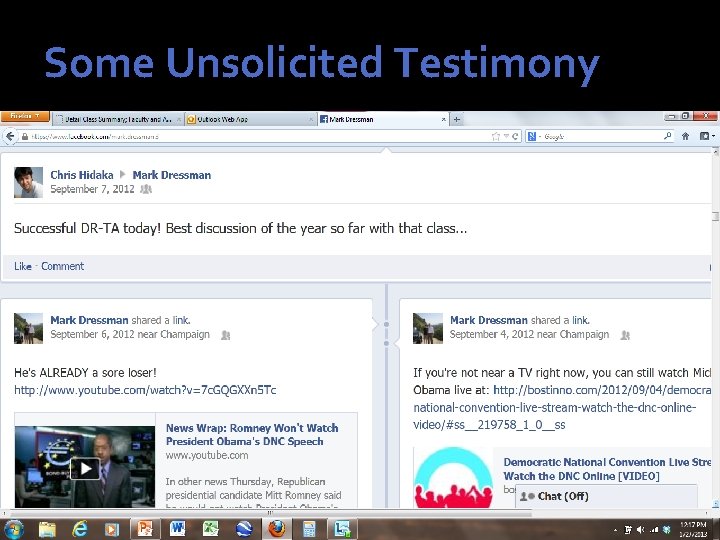This screenshot has height=540, width=720.
Task: Click the Obama logo link thumbnail
Action: click(x=454, y=478)
